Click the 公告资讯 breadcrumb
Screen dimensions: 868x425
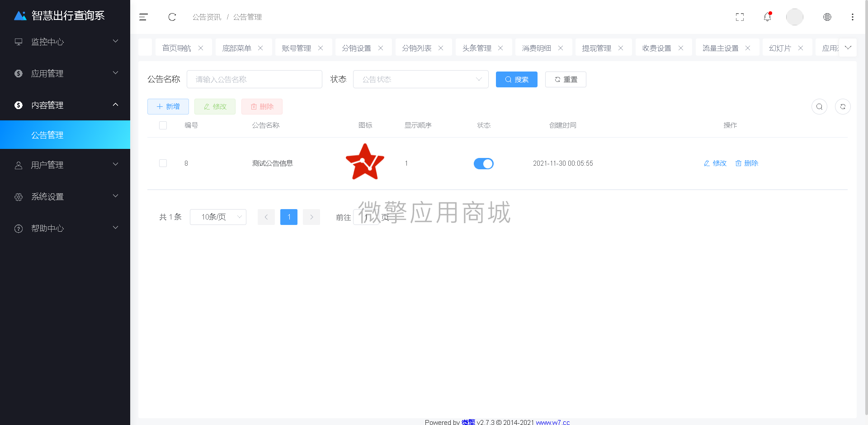point(207,17)
